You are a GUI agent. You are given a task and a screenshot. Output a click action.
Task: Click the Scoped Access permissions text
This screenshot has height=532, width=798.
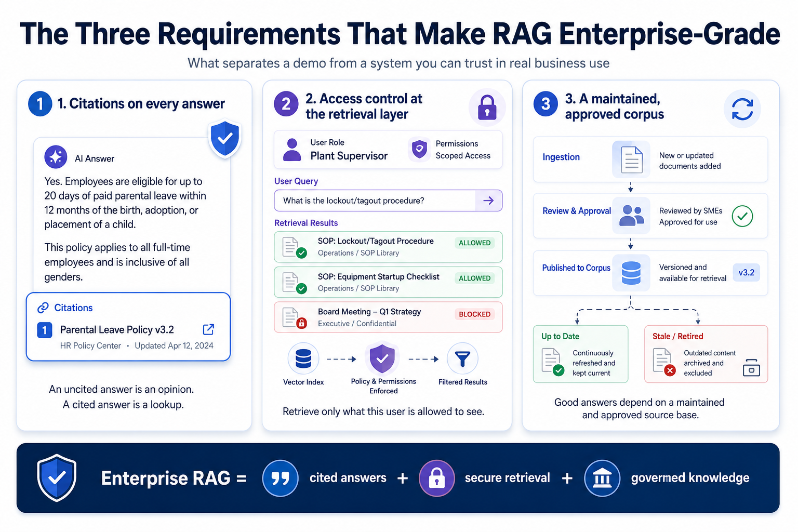pyautogui.click(x=463, y=155)
